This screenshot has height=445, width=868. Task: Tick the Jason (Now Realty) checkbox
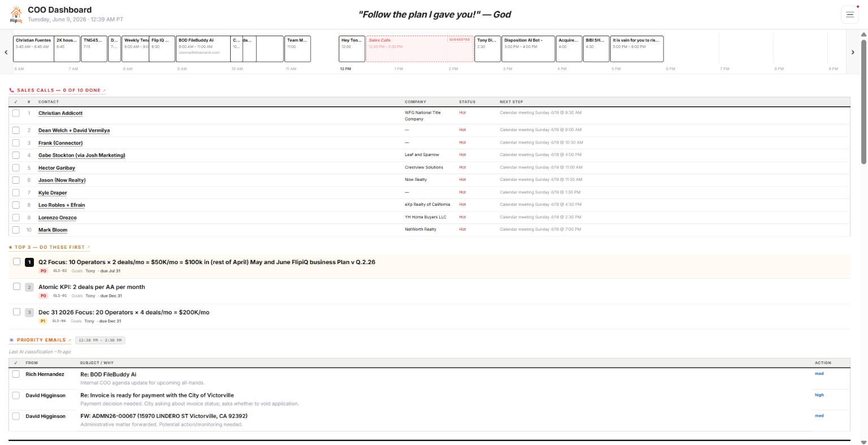pos(16,180)
